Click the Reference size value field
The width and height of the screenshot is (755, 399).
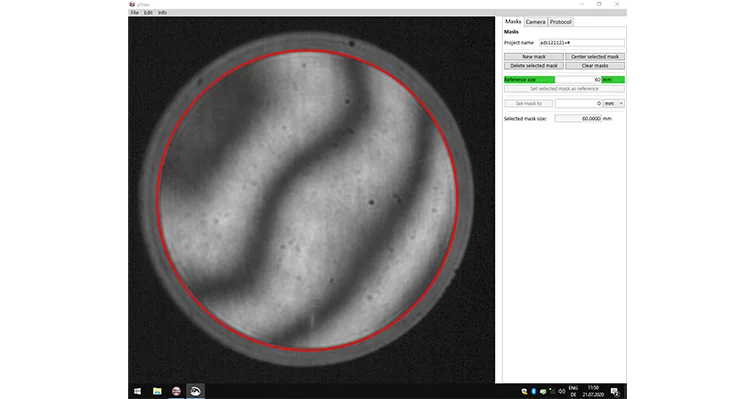point(578,79)
